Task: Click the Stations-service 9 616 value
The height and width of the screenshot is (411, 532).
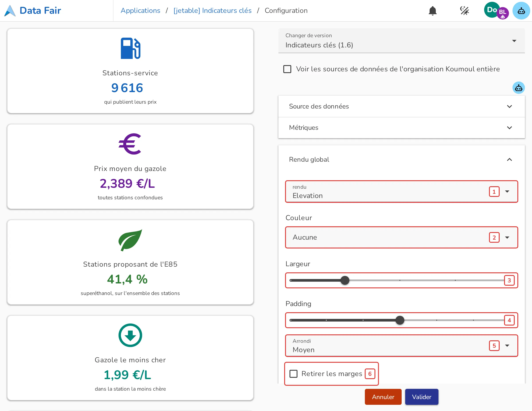Action: pyautogui.click(x=127, y=88)
